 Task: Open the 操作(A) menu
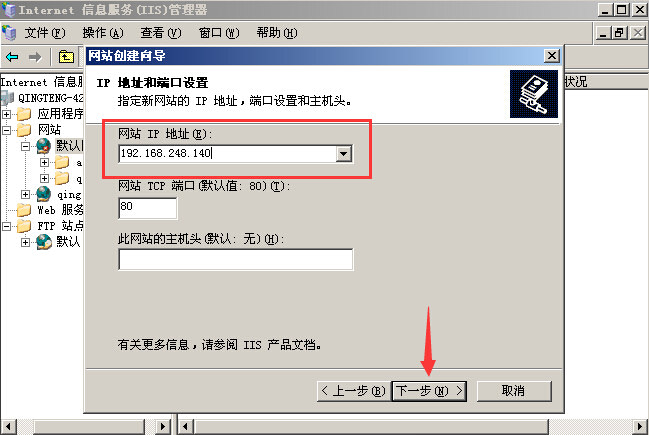tap(103, 33)
